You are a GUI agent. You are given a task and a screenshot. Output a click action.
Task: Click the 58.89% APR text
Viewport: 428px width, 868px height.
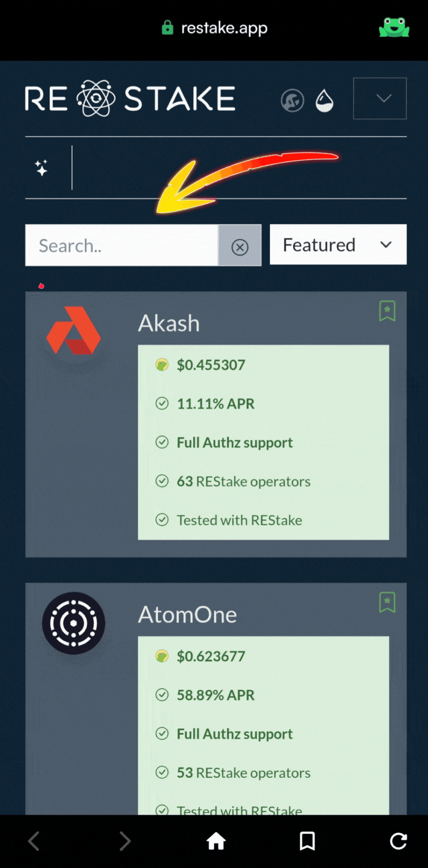(215, 695)
